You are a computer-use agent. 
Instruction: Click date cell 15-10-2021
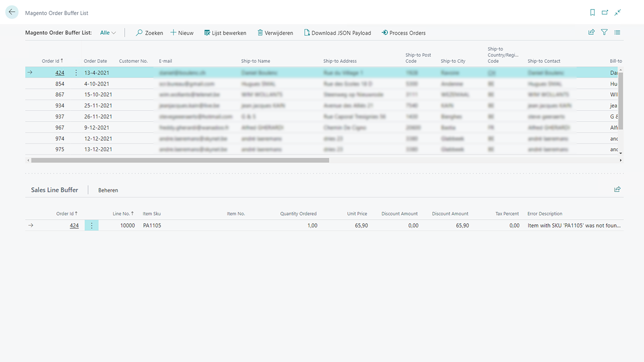[98, 95]
